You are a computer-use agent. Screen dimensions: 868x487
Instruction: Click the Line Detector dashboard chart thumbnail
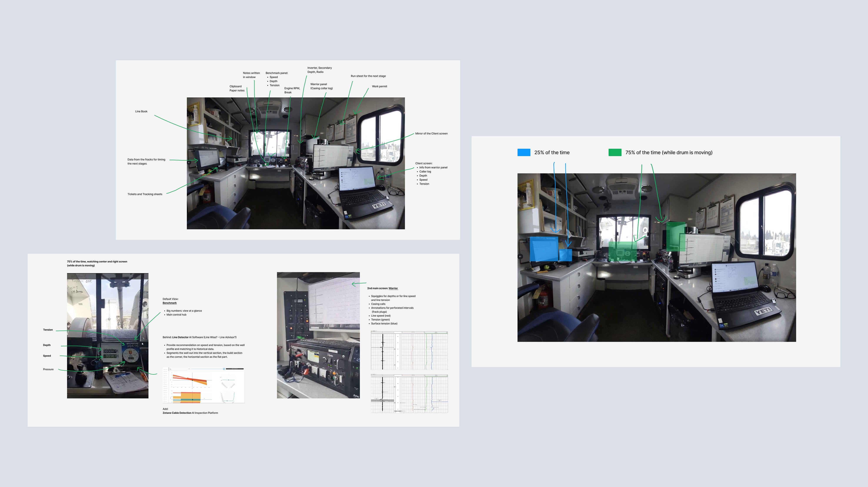point(204,385)
